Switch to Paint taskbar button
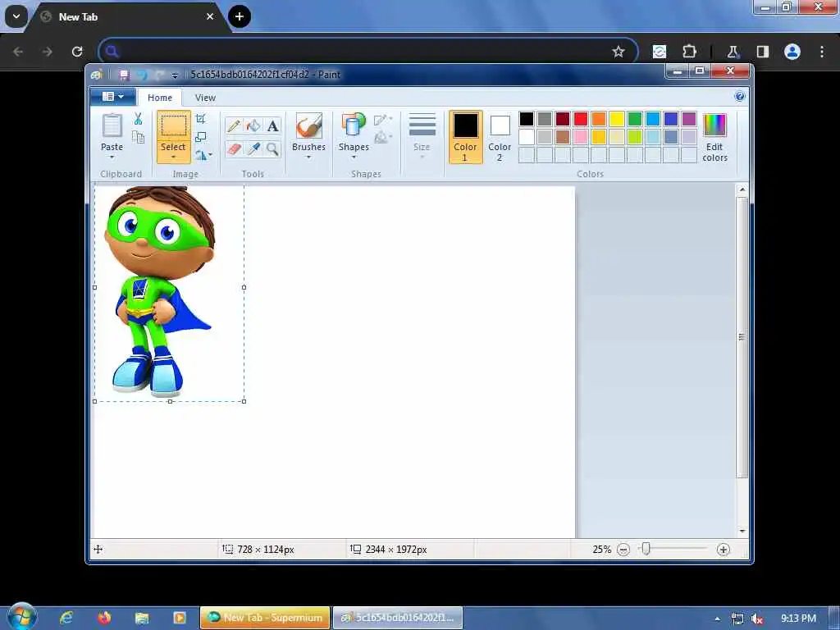 pos(398,618)
